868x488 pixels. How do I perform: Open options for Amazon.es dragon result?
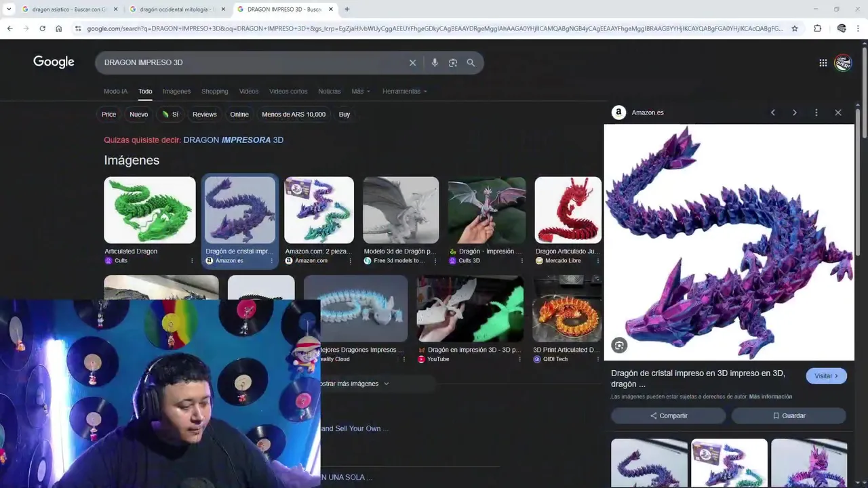[272, 260]
